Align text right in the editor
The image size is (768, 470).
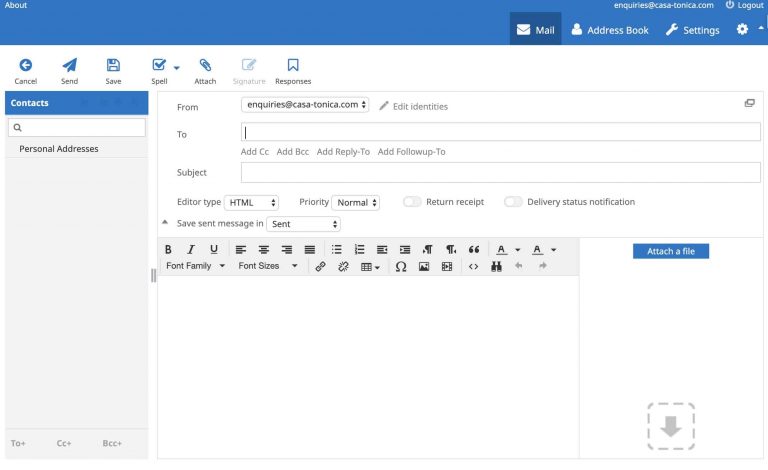[287, 250]
